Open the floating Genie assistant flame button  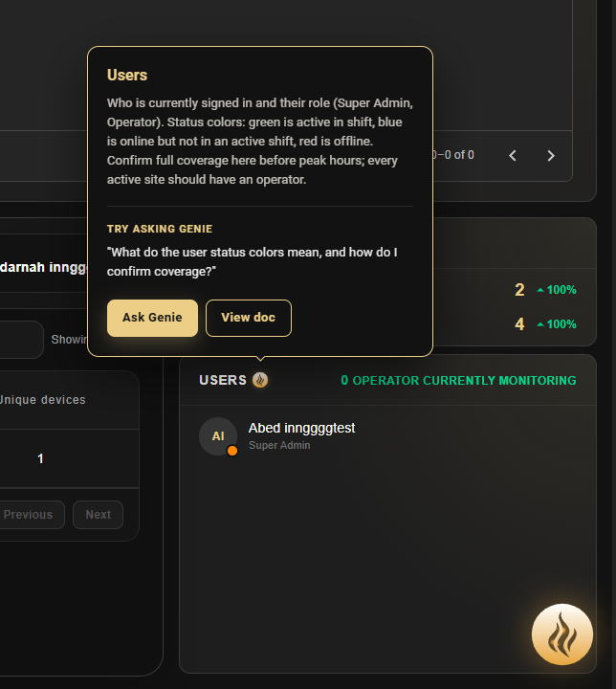(x=562, y=634)
